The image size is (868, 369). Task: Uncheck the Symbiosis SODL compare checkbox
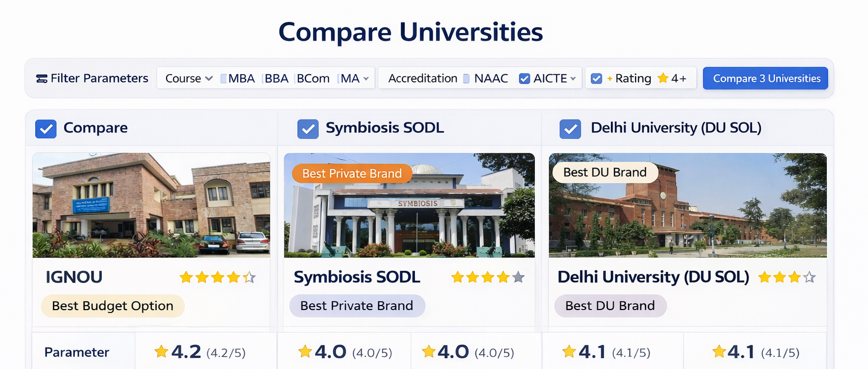coord(308,128)
